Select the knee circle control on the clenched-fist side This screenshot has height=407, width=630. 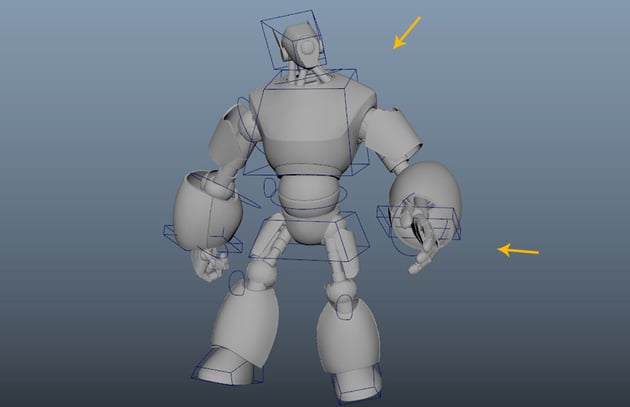(x=236, y=283)
